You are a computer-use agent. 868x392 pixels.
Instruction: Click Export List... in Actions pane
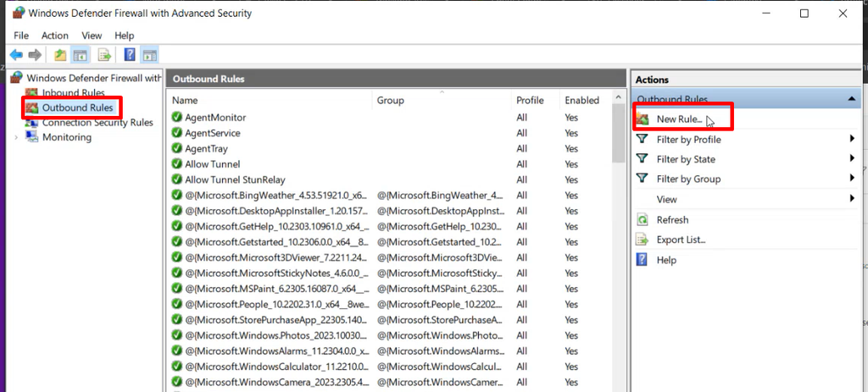point(681,240)
